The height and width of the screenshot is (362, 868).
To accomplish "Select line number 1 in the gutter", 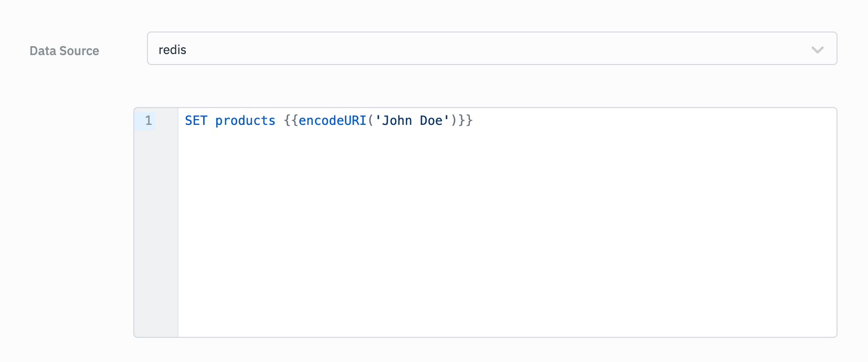I will [149, 121].
